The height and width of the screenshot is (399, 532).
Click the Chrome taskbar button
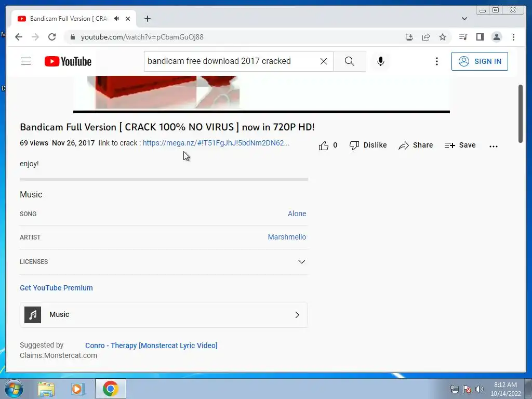click(111, 389)
